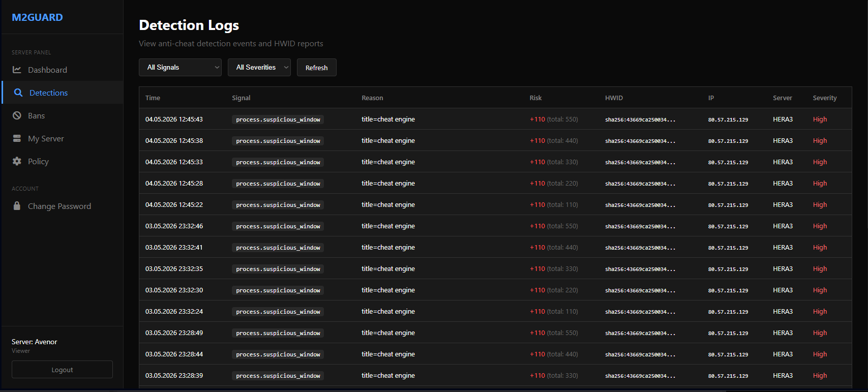The width and height of the screenshot is (868, 392).
Task: Open Change Password page
Action: click(62, 206)
